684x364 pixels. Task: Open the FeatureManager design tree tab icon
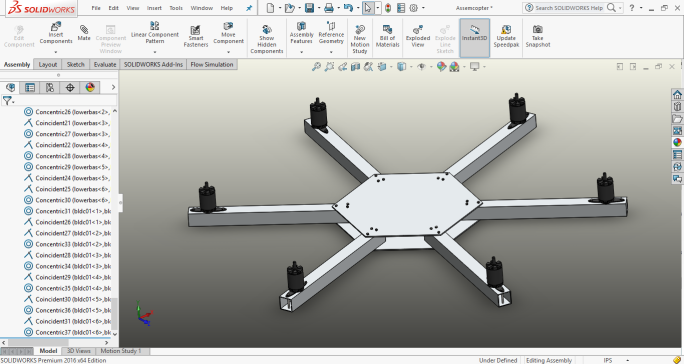(x=10, y=87)
